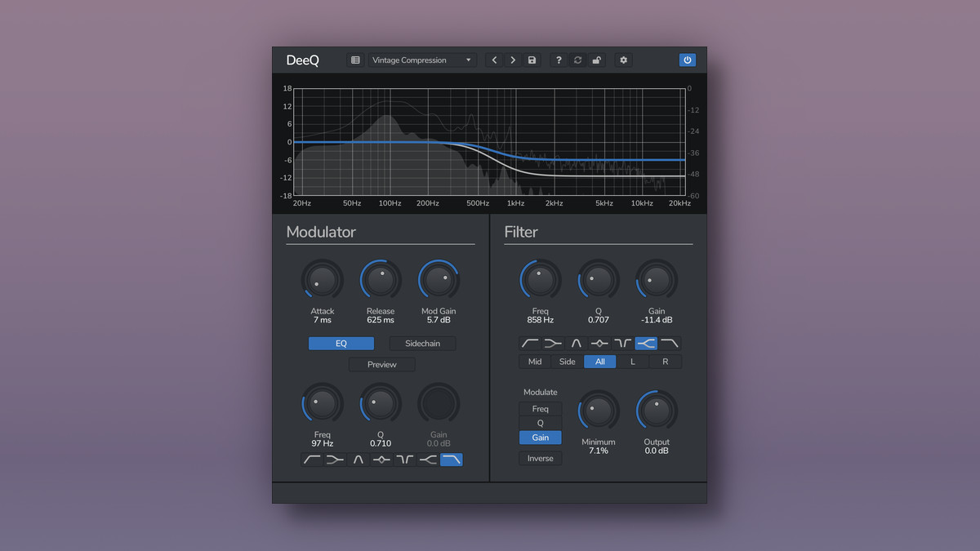
Task: Go to the previous preset with left chevron
Action: point(494,60)
